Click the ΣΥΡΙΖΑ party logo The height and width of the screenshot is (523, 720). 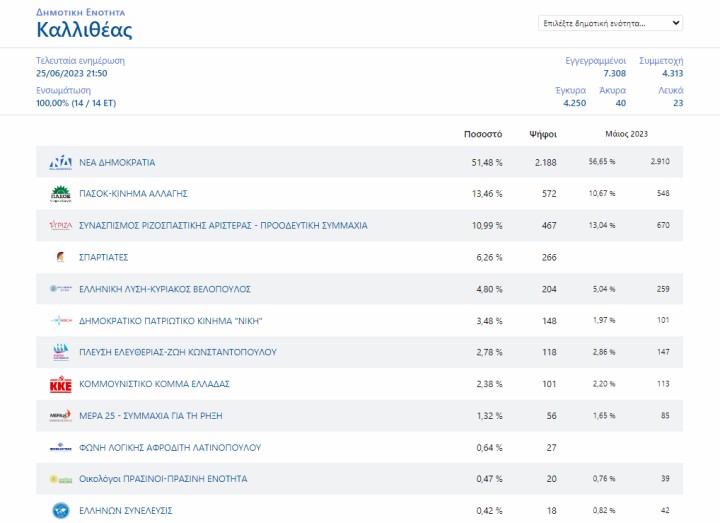tap(61, 226)
